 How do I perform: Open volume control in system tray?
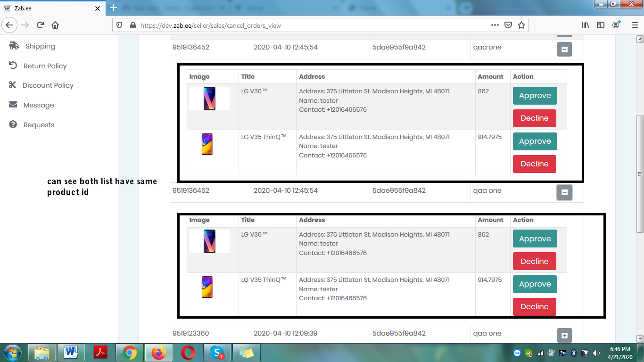coord(596,353)
